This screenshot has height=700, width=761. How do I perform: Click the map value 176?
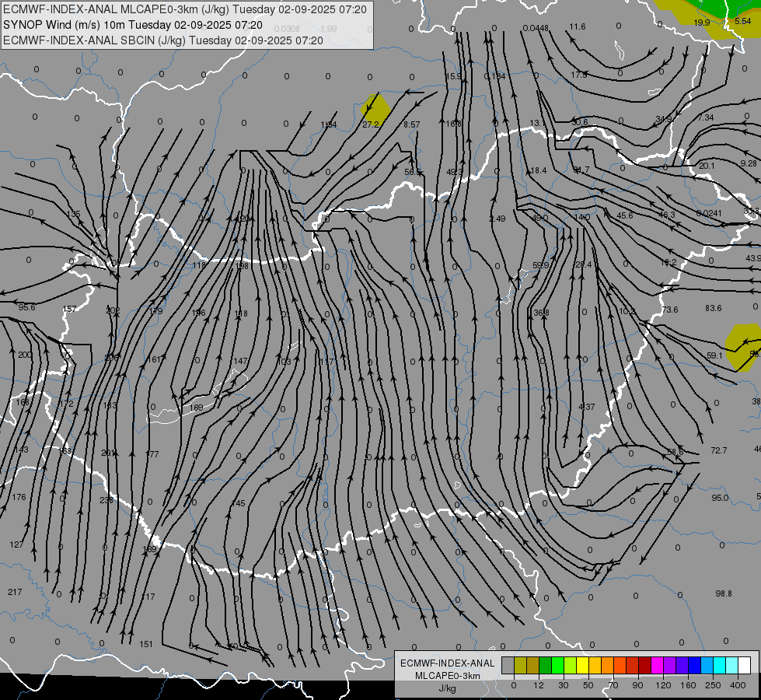click(19, 497)
